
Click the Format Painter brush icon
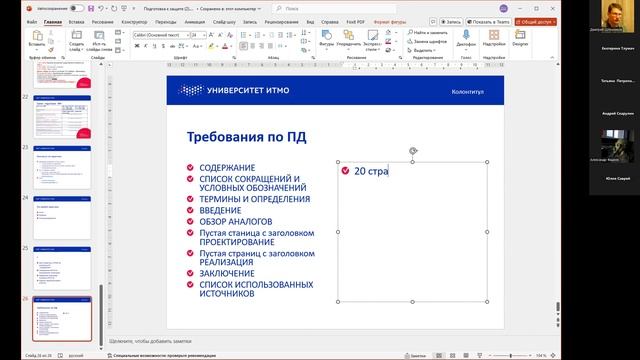(51, 50)
